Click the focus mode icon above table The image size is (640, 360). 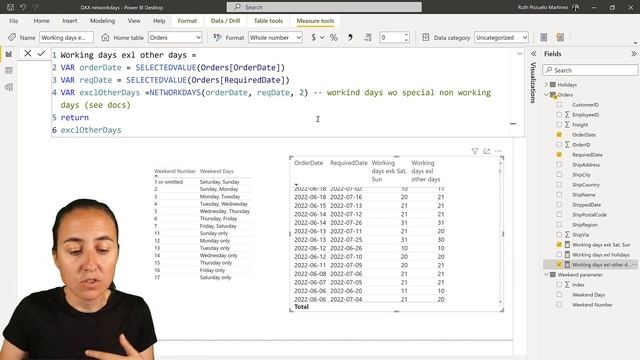coord(487,151)
